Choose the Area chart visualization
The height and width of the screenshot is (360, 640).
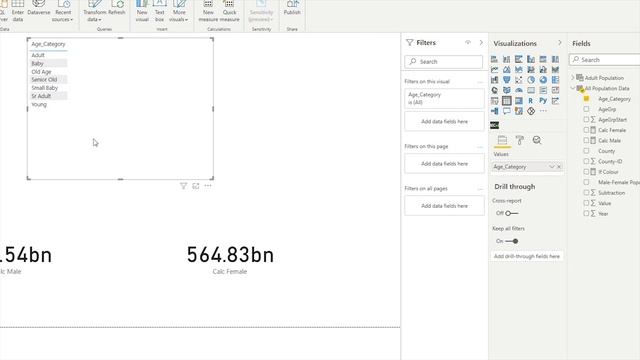[x=507, y=69]
